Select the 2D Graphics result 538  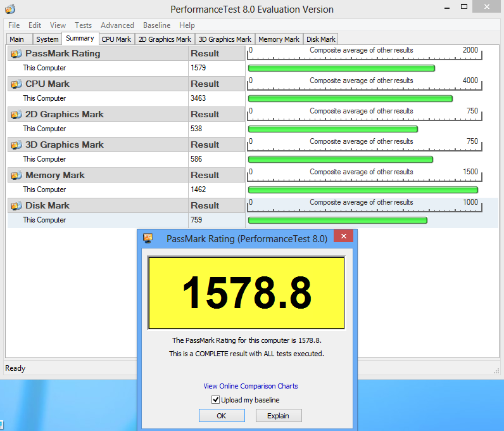pyautogui.click(x=196, y=129)
